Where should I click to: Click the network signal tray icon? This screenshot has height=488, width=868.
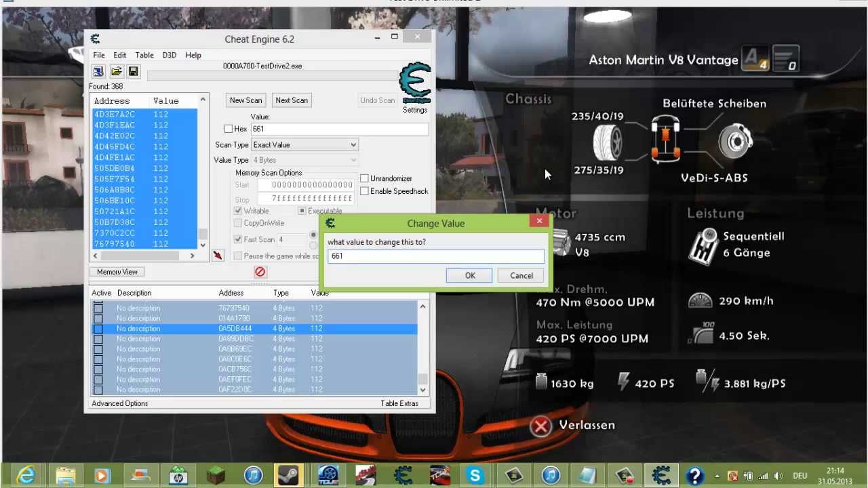click(x=764, y=476)
